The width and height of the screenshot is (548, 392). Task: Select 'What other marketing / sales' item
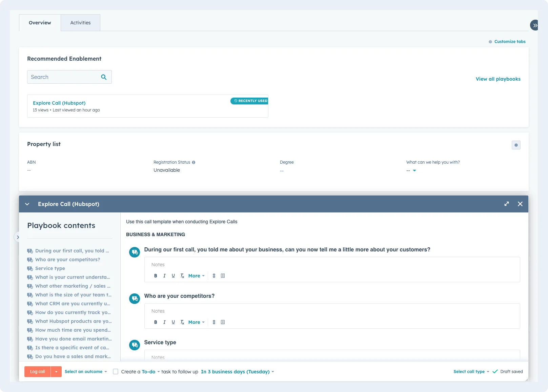pos(69,286)
